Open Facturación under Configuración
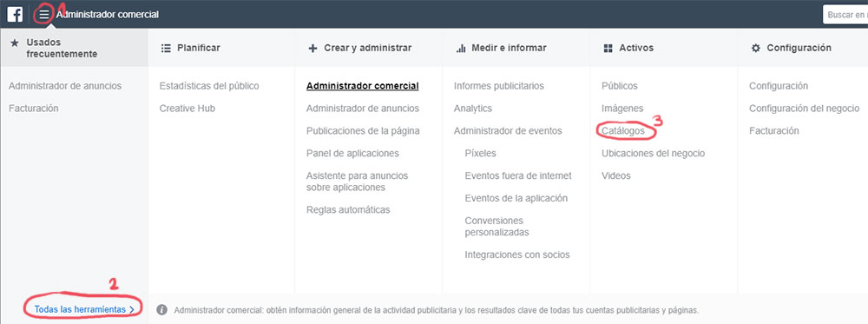This screenshot has height=324, width=868. (774, 130)
